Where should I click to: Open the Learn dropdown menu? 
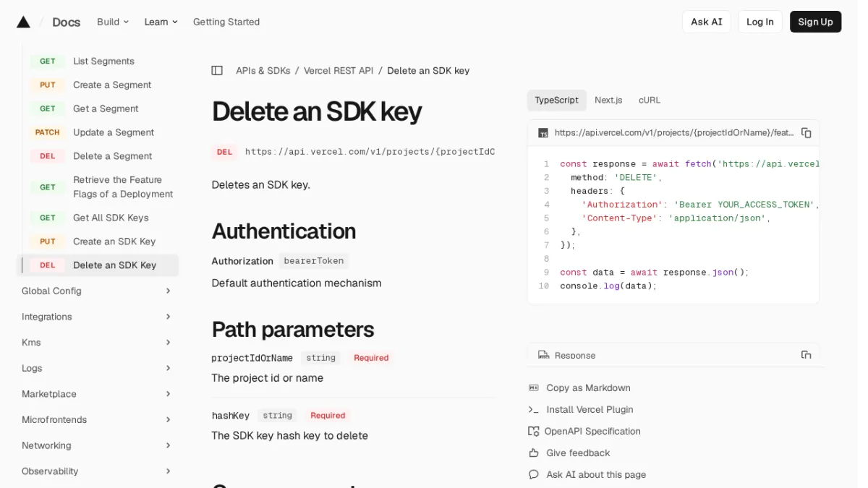161,22
